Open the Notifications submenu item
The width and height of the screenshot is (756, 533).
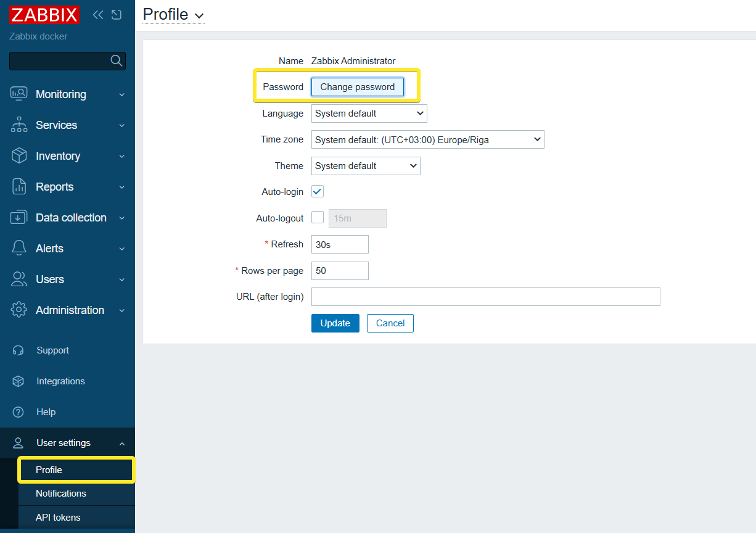(61, 494)
